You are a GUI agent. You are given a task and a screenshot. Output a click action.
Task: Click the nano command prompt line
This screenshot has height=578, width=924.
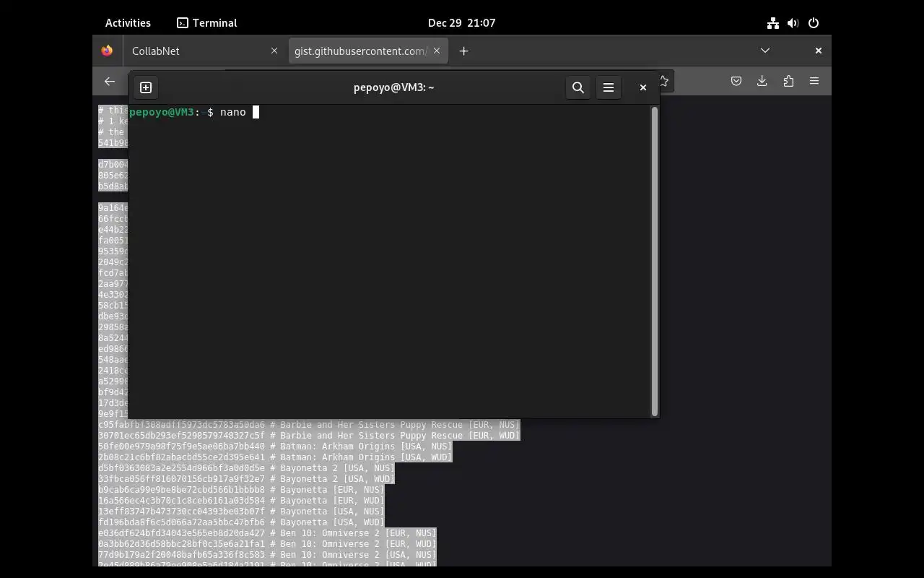click(x=195, y=112)
